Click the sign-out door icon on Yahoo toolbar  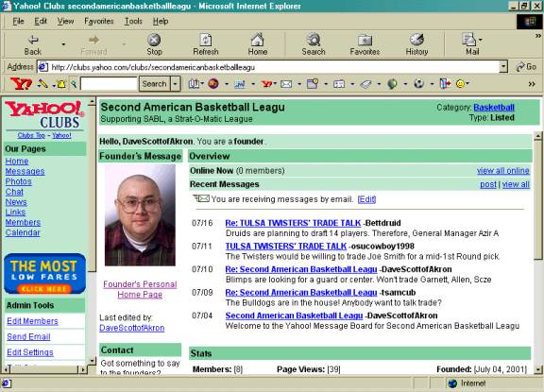pos(445,84)
